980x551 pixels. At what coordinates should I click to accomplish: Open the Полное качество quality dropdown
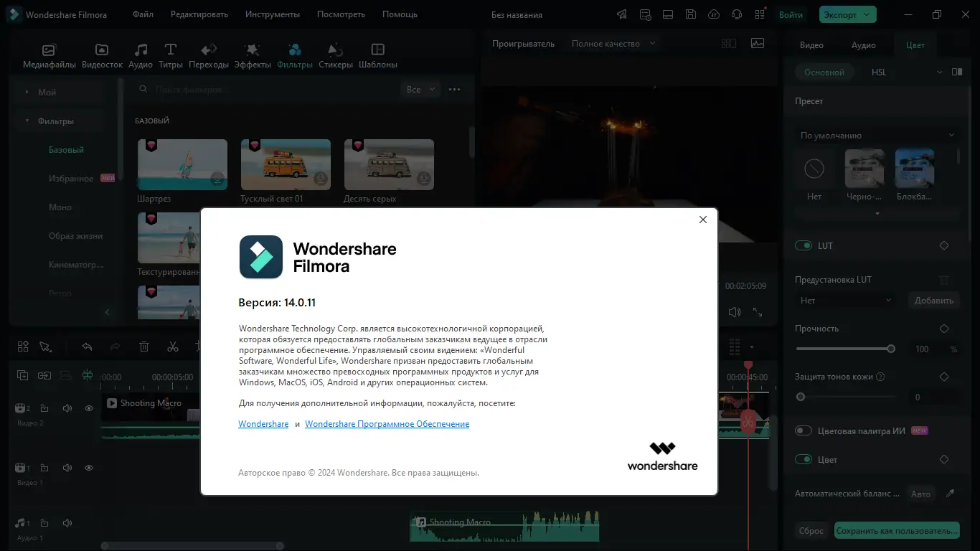click(613, 44)
